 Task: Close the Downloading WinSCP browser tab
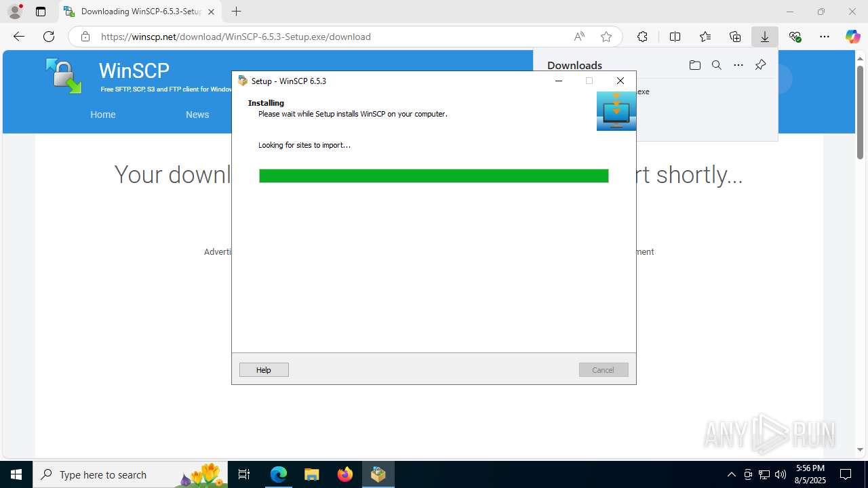(211, 12)
